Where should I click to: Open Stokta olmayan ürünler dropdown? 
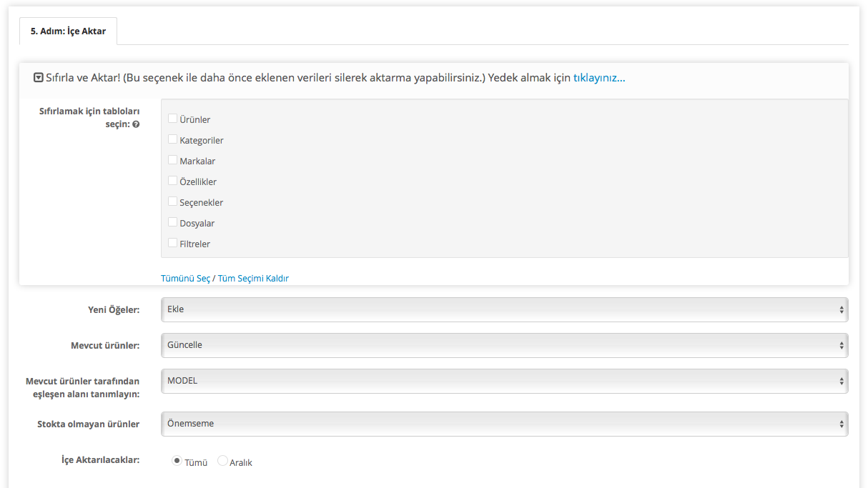pos(504,424)
